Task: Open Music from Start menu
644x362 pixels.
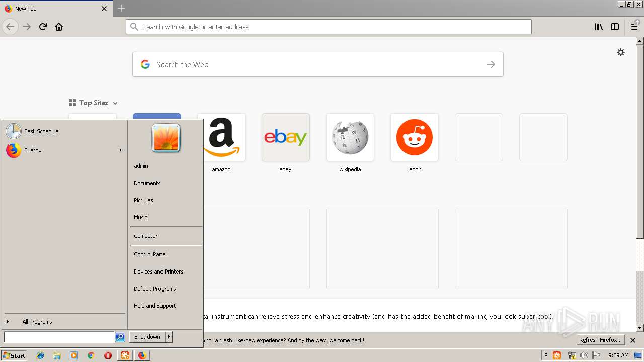Action: (140, 217)
